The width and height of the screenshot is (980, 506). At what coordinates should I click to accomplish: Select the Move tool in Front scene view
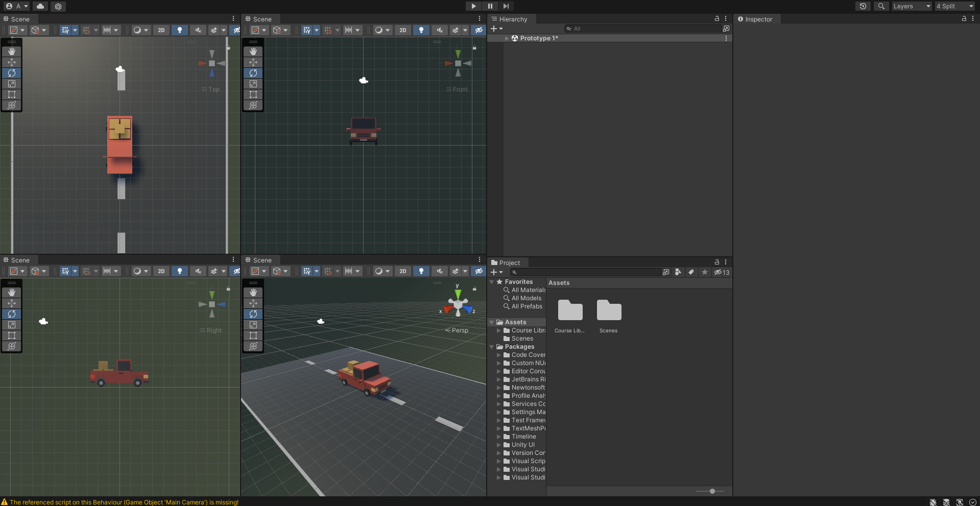click(x=253, y=62)
